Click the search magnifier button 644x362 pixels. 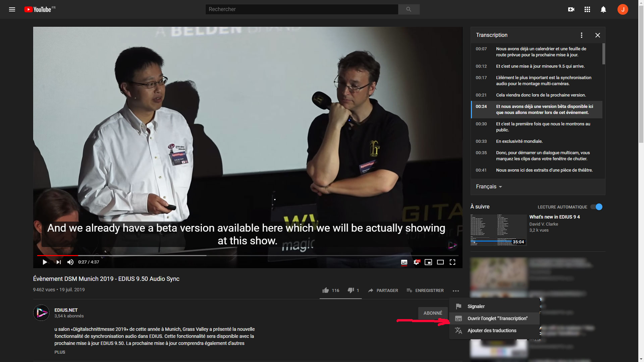pyautogui.click(x=409, y=9)
